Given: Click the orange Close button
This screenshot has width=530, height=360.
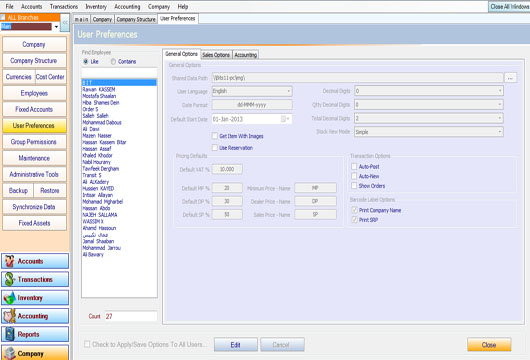Looking at the screenshot, I should click(x=489, y=345).
